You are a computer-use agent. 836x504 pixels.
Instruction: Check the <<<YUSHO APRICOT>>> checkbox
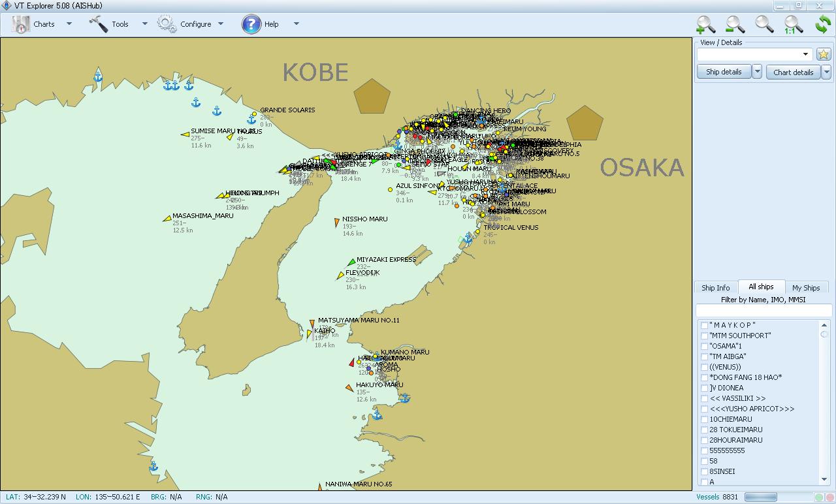705,409
